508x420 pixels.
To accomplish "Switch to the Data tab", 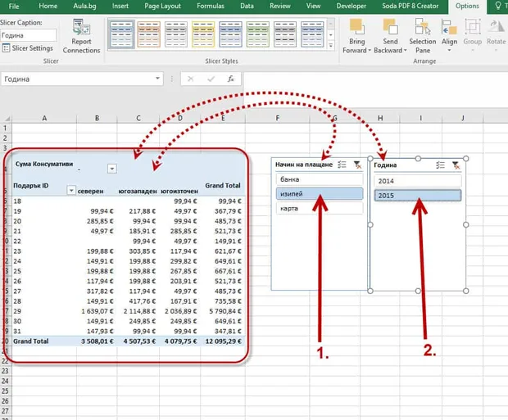I will click(247, 7).
